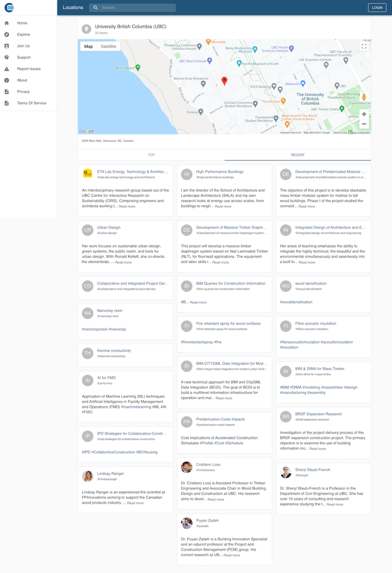Click the WO avatar for wood densification
Image resolution: width=392 pixels, height=573 pixels.
286,286
